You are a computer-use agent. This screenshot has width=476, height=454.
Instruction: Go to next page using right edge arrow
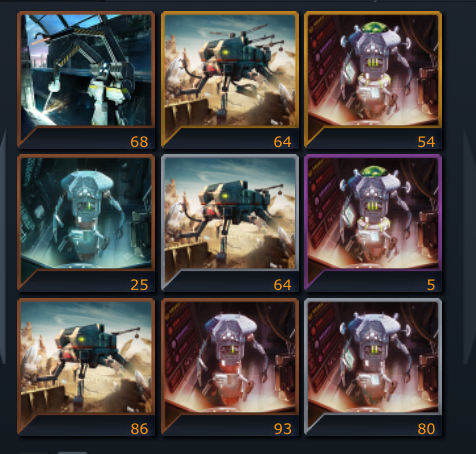(469, 247)
